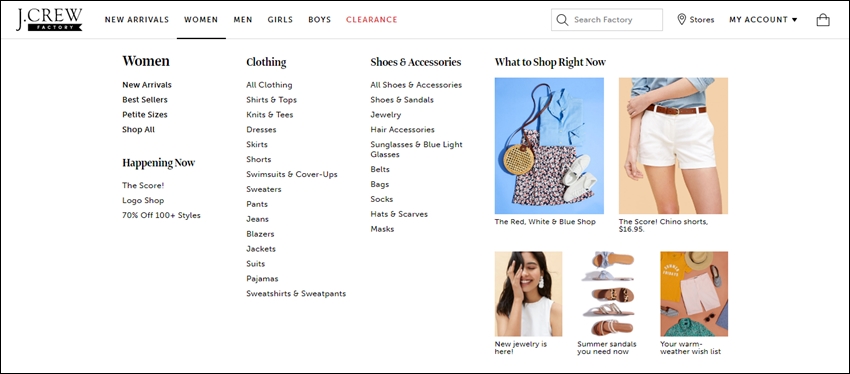
Task: Click the warm-weather wish list thumbnail
Action: click(x=694, y=294)
